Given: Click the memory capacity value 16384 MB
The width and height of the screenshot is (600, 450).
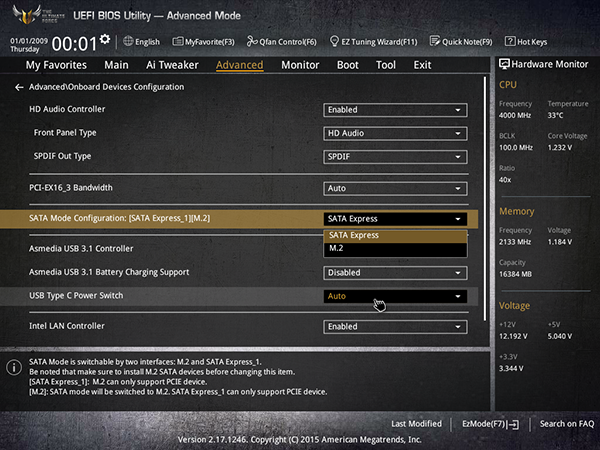Looking at the screenshot, I should [515, 274].
